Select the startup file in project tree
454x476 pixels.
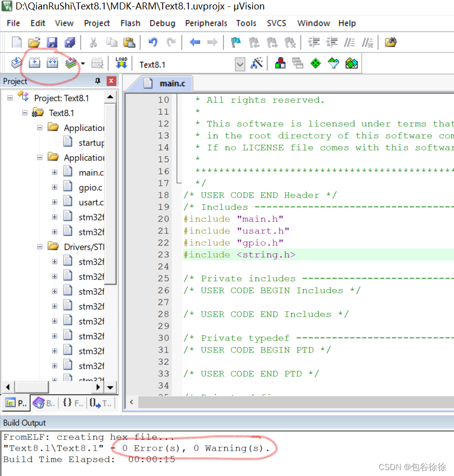coord(89,141)
